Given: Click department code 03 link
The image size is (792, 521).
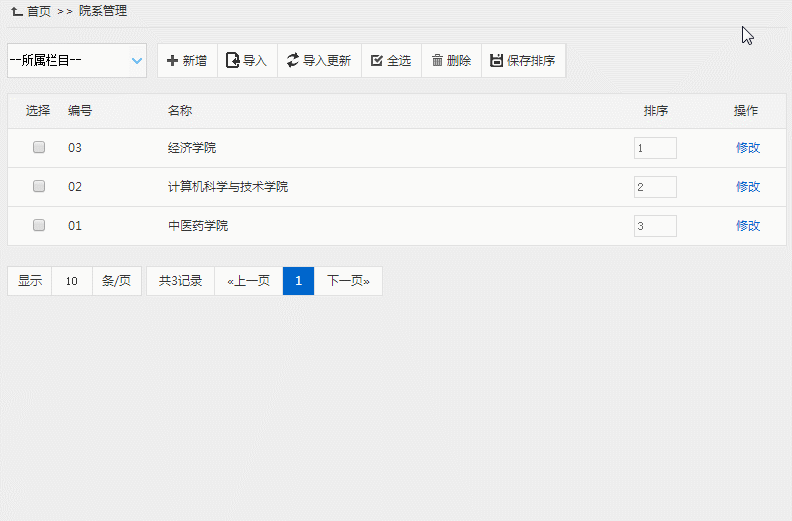Looking at the screenshot, I should (x=75, y=148).
